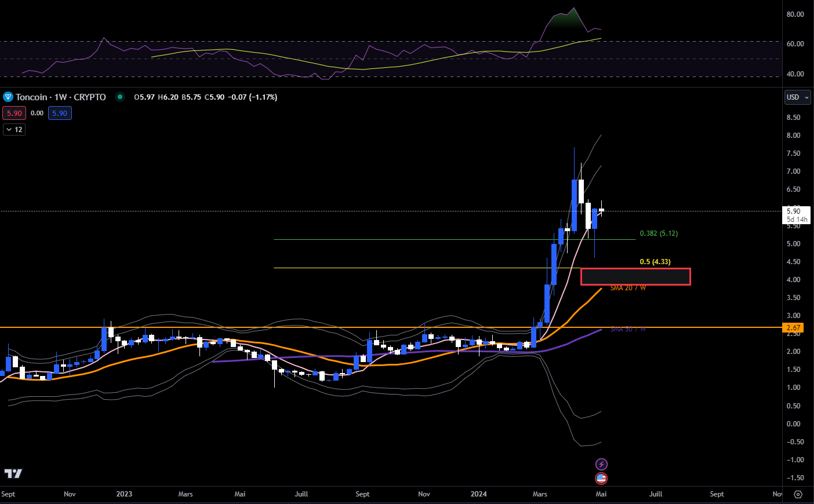The height and width of the screenshot is (504, 814).
Task: Select the 1W interval in chart legend
Action: [61, 97]
